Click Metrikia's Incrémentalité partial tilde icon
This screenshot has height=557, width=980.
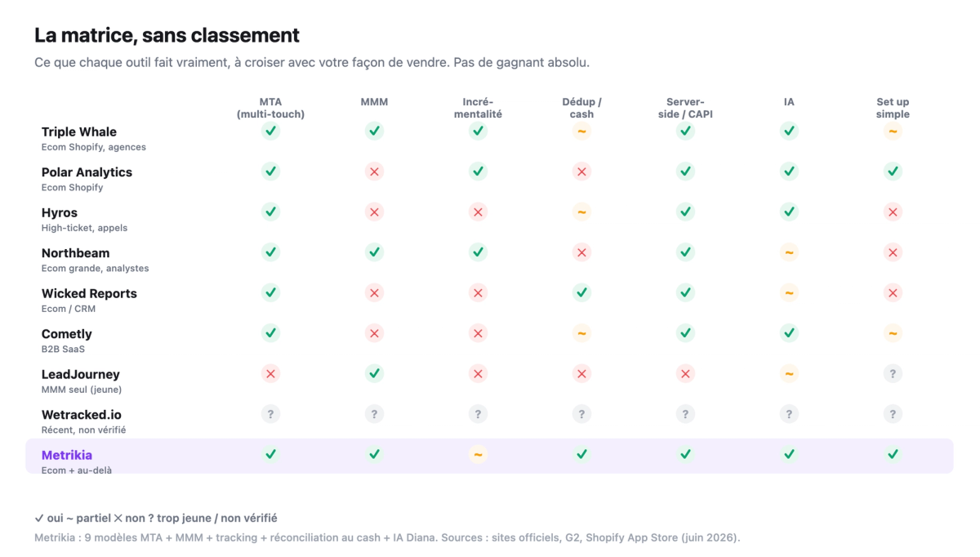click(x=478, y=454)
